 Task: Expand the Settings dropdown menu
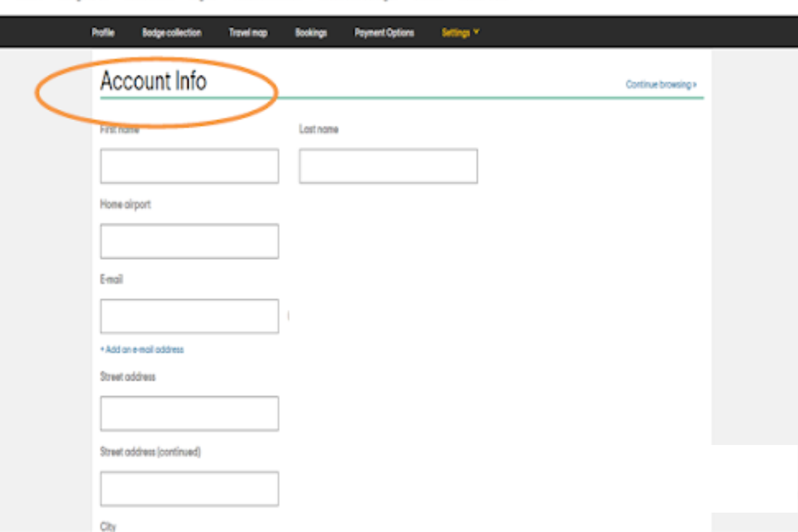pos(457,33)
